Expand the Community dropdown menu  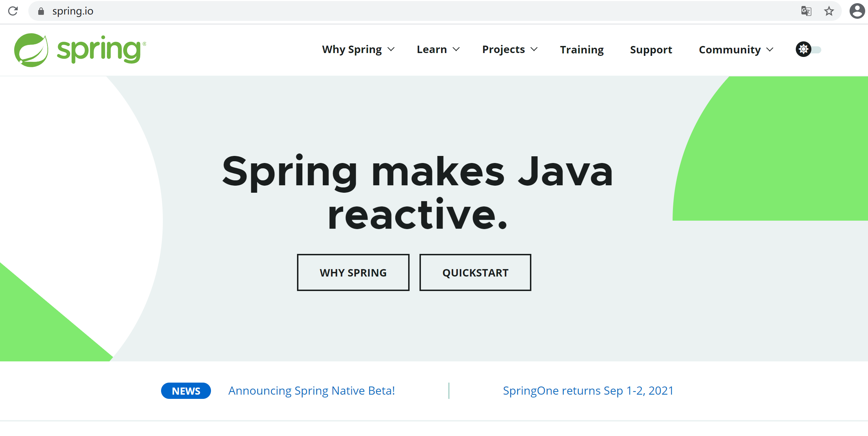736,50
